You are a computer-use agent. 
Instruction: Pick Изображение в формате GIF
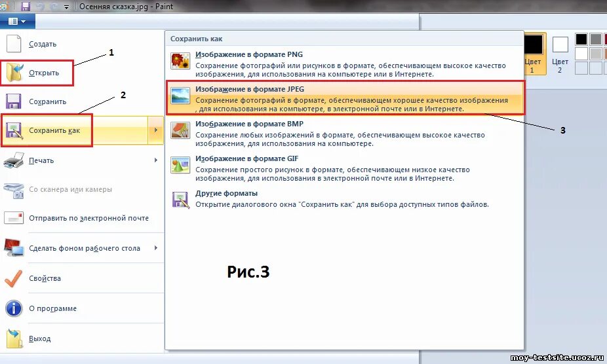345,168
